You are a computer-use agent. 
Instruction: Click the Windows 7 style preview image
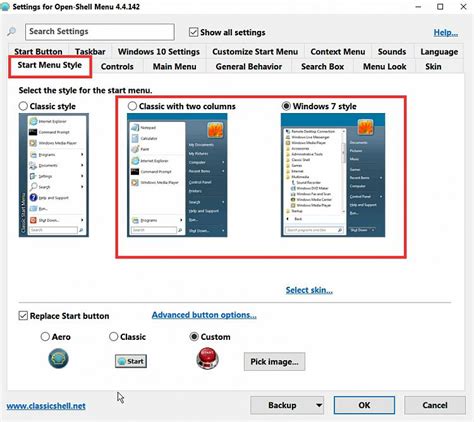(x=333, y=175)
